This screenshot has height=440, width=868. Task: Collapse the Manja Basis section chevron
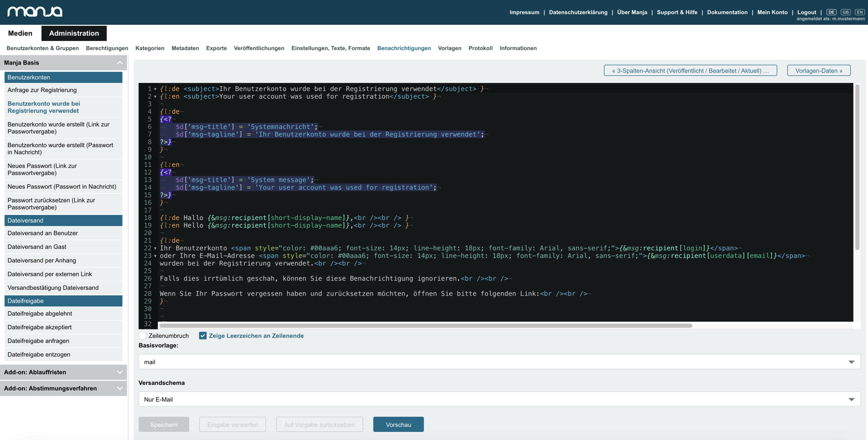pyautogui.click(x=120, y=63)
